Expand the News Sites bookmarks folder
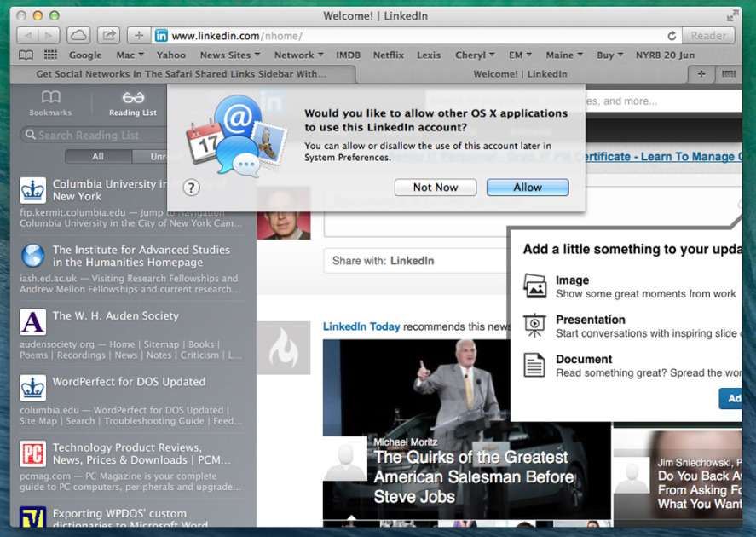This screenshot has height=537, width=756. pyautogui.click(x=229, y=55)
